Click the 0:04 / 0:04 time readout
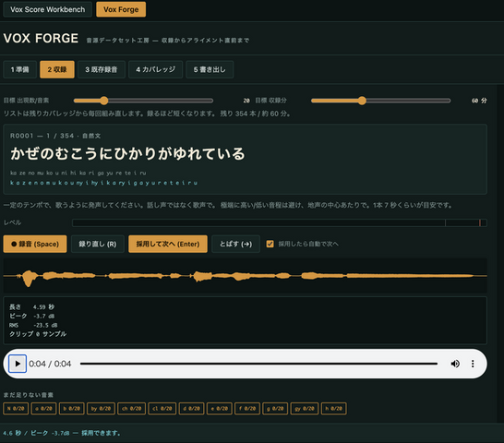504x443 pixels. click(x=50, y=364)
